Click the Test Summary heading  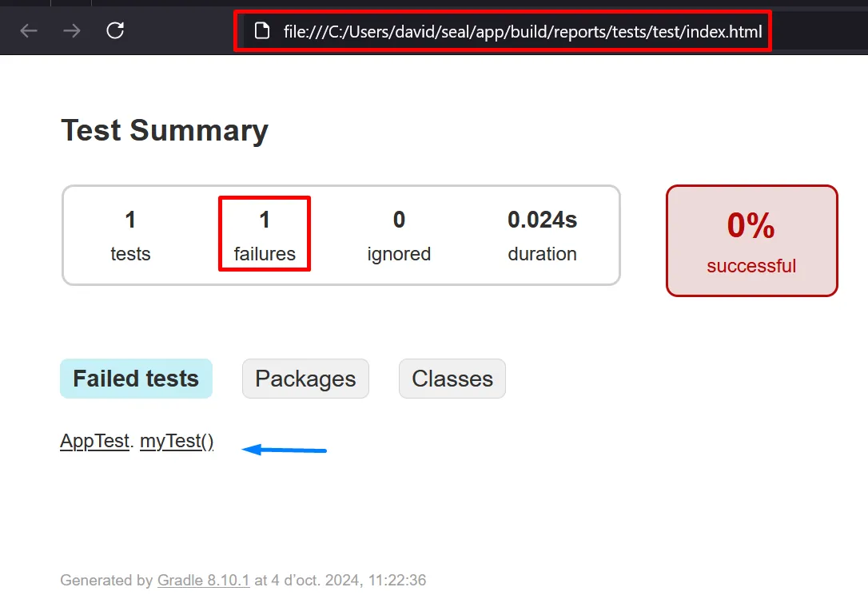pyautogui.click(x=165, y=130)
